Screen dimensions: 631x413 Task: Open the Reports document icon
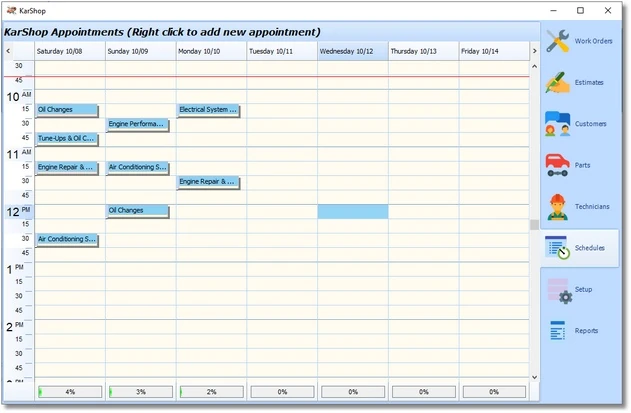(x=558, y=330)
